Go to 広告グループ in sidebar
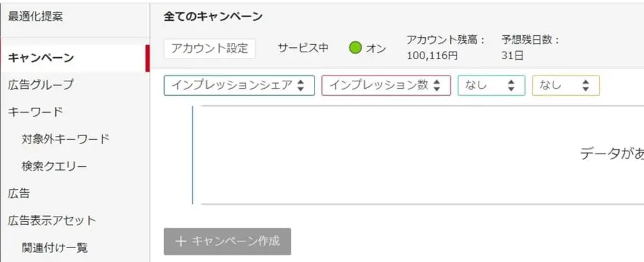Image resolution: width=644 pixels, height=262 pixels. coord(41,85)
